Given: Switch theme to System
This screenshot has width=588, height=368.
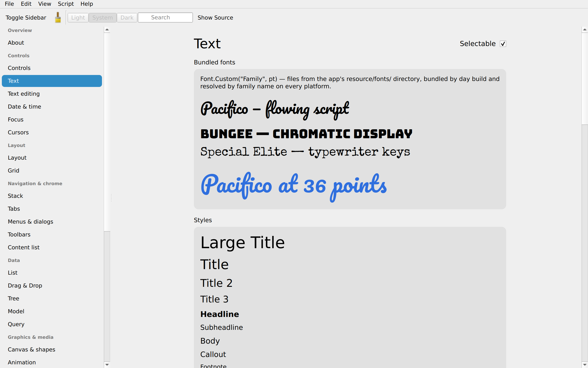Looking at the screenshot, I should click(102, 17).
